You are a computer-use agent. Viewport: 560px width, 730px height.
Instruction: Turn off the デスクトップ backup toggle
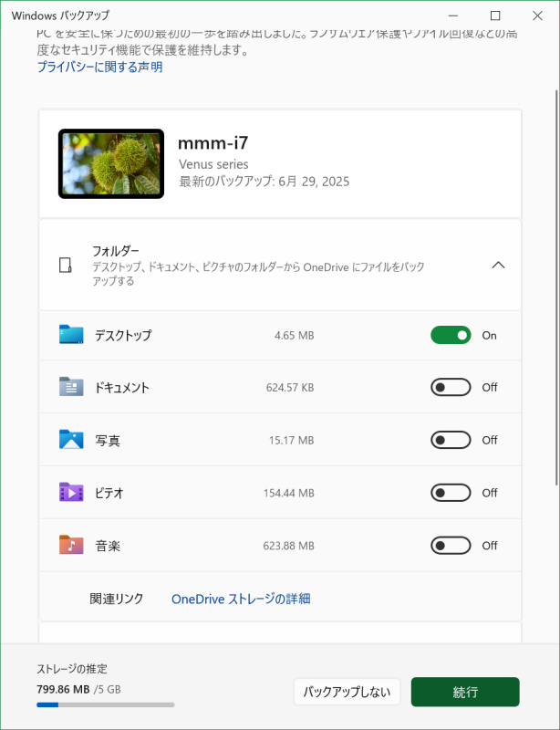[x=451, y=335]
